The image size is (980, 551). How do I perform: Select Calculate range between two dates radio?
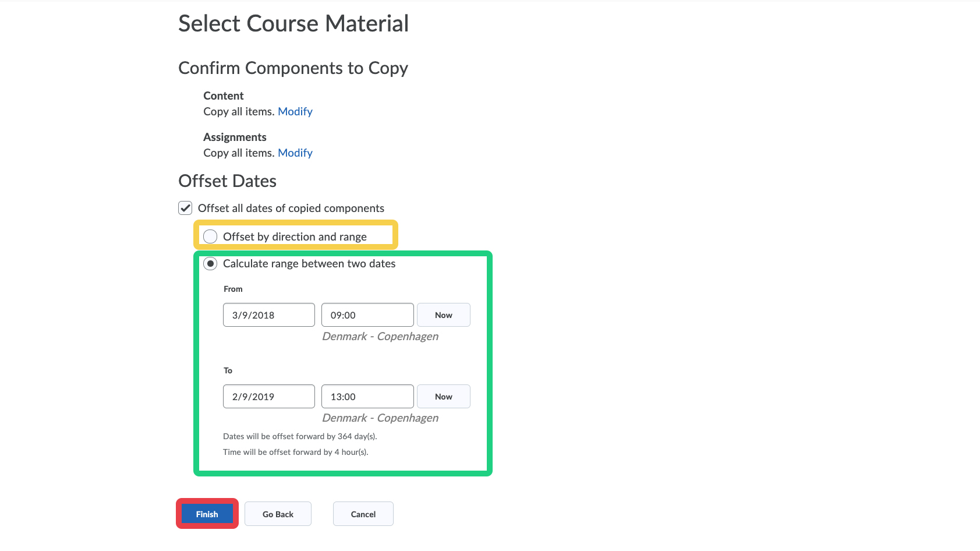click(210, 264)
